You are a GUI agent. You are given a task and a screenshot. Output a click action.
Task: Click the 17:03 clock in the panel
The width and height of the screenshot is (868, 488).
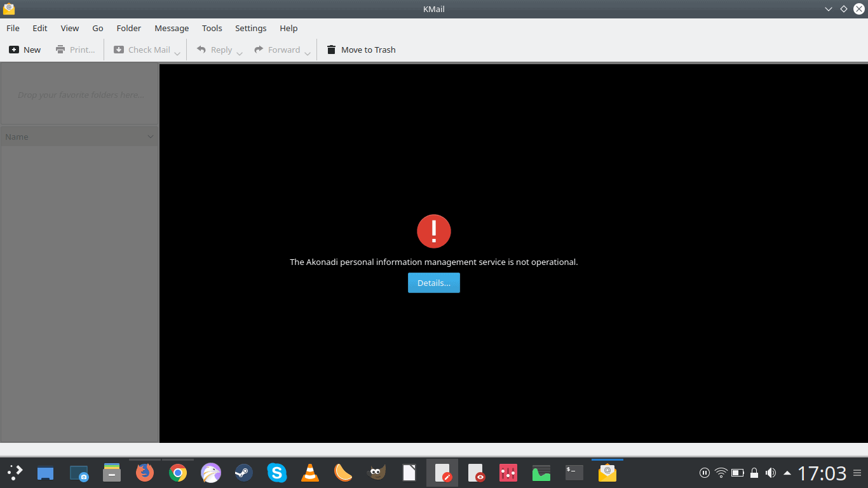pos(822,473)
